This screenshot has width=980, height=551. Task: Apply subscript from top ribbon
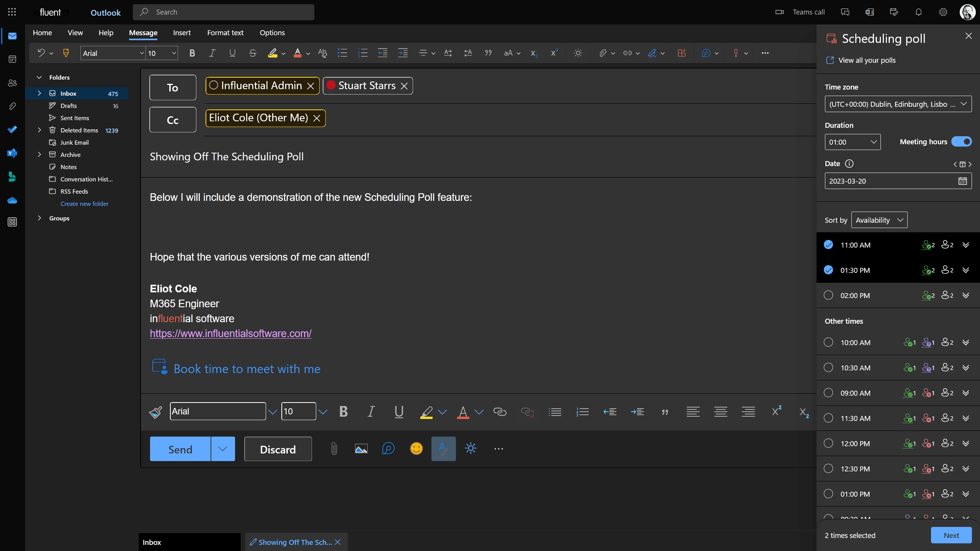click(534, 53)
